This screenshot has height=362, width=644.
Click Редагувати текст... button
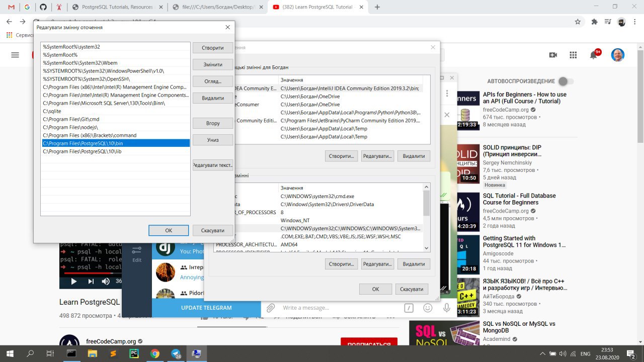213,165
